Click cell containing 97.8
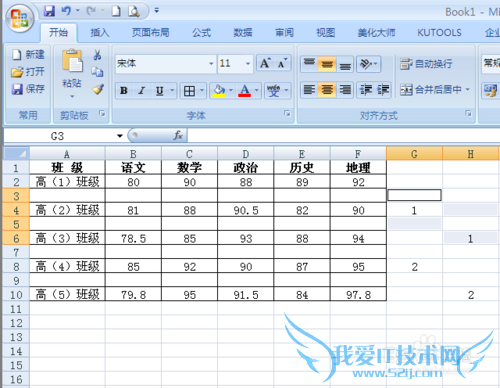The image size is (500, 388). (358, 295)
